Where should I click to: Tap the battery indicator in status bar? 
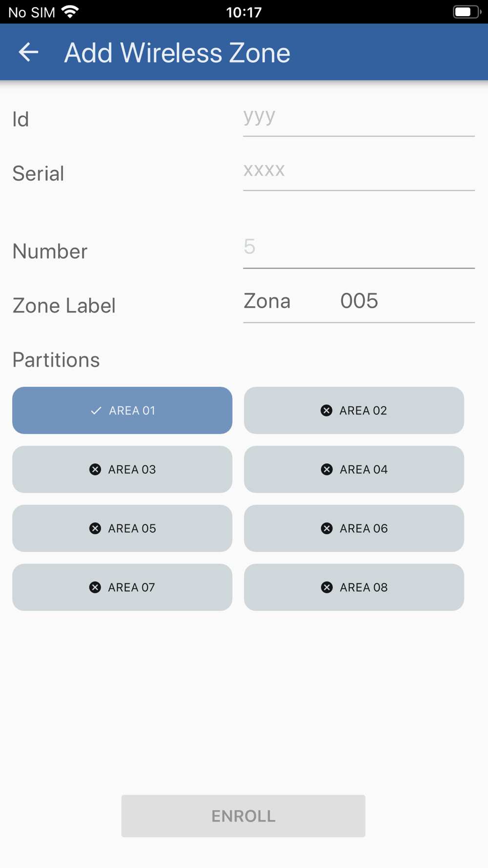click(x=466, y=12)
